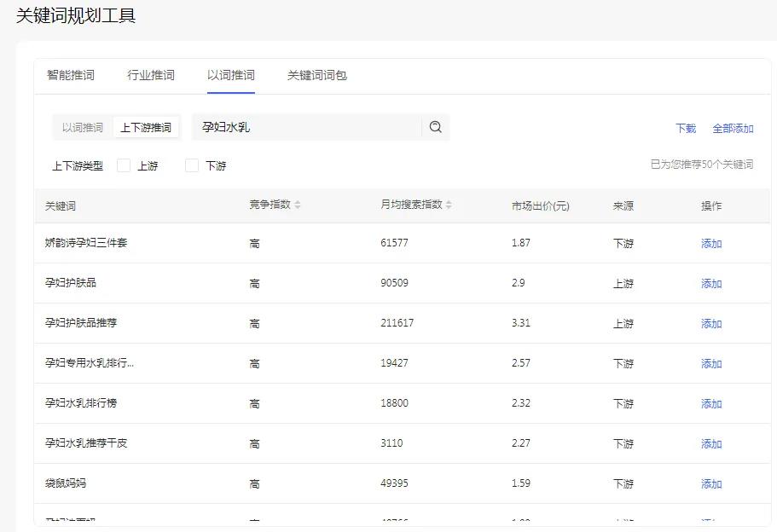Sort 月均搜索指数 column descending
Image resolution: width=777 pixels, height=532 pixels.
coord(449,207)
